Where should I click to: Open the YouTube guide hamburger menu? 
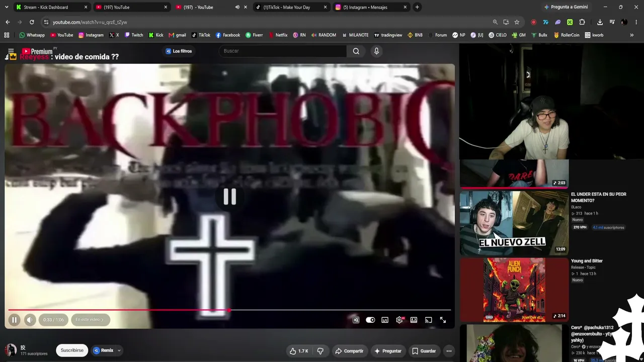(11, 51)
